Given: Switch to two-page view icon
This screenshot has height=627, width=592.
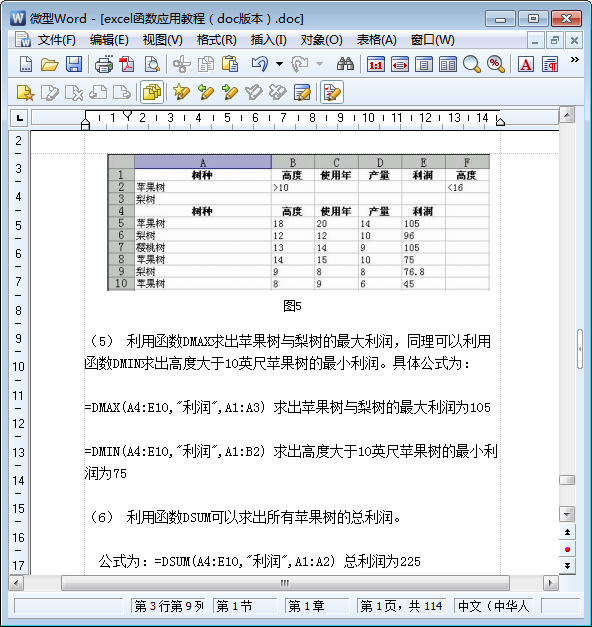Looking at the screenshot, I should (x=448, y=64).
